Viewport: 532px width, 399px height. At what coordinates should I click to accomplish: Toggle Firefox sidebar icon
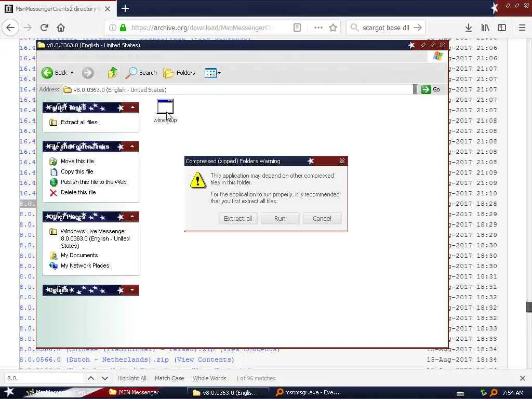(x=502, y=28)
